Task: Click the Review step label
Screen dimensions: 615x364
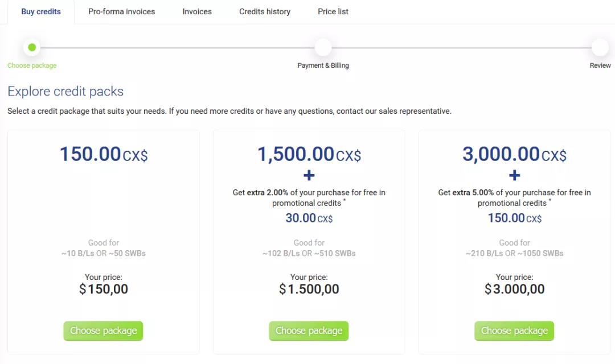Action: [600, 65]
